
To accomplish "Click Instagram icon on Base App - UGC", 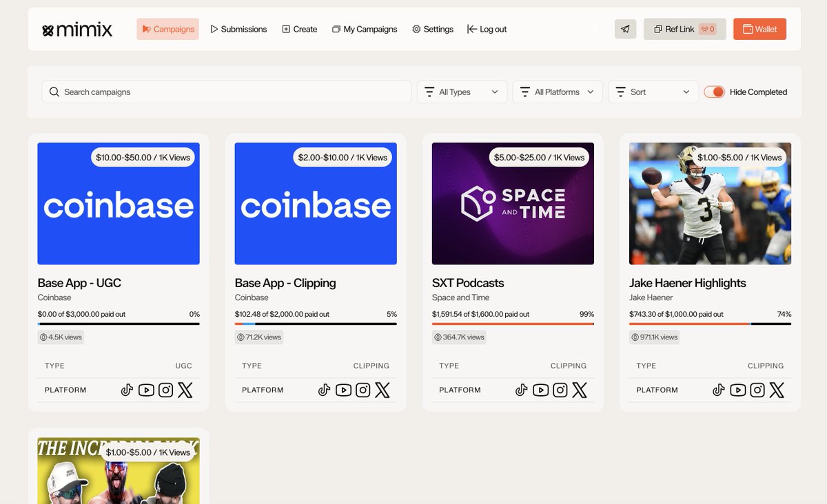I will (x=165, y=390).
